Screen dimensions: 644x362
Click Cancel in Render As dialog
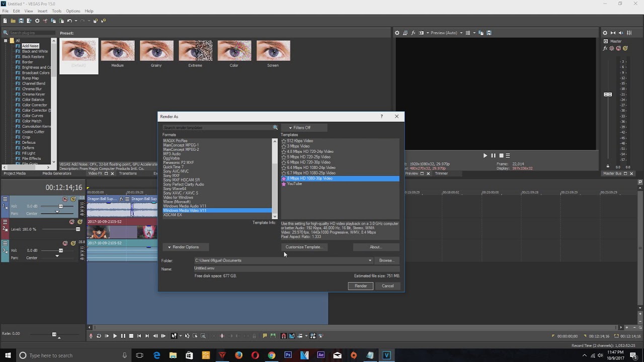pos(387,286)
